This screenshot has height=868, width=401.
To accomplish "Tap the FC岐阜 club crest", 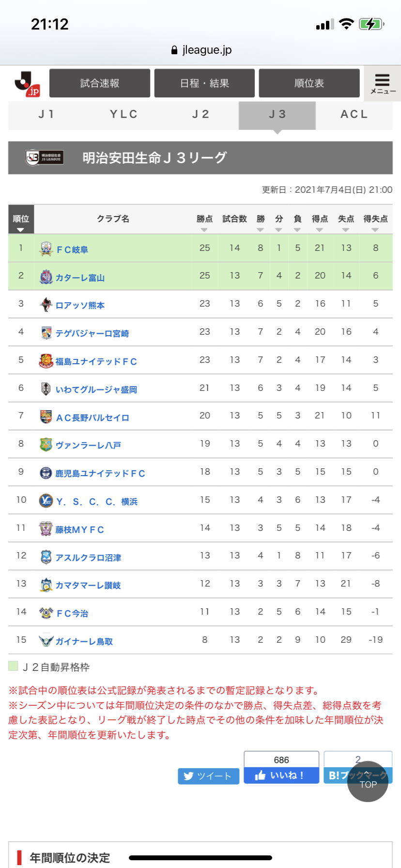I will tap(46, 249).
